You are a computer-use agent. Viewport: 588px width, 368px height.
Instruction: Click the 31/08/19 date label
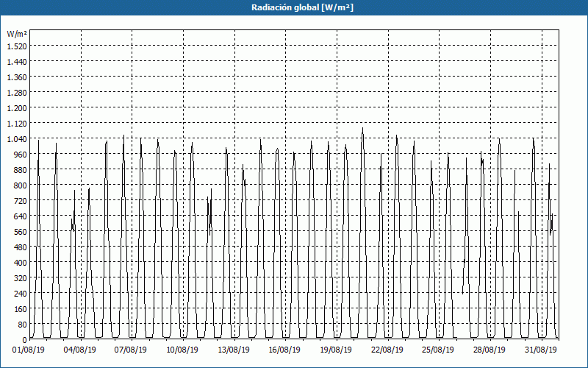pyautogui.click(x=541, y=350)
